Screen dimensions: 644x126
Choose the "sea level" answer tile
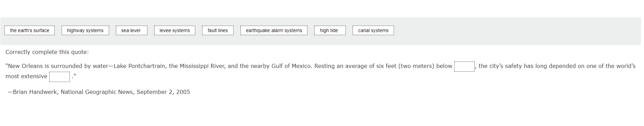131,30
